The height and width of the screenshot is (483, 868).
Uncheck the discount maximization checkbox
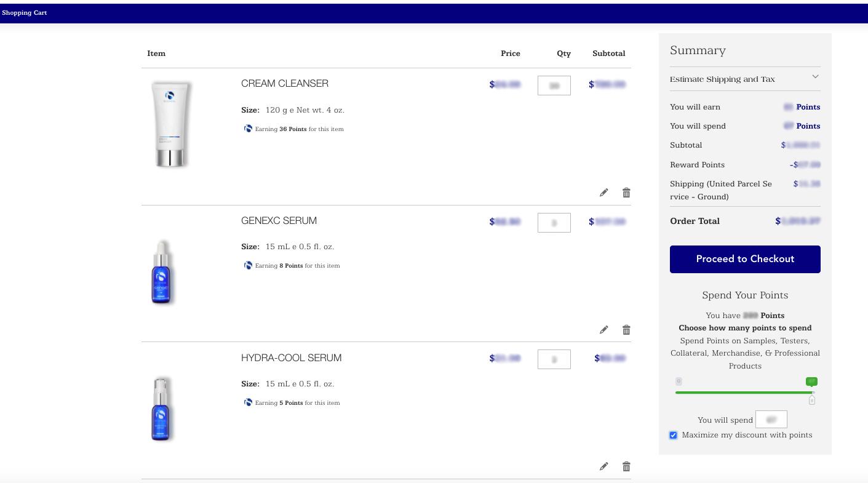coord(673,435)
